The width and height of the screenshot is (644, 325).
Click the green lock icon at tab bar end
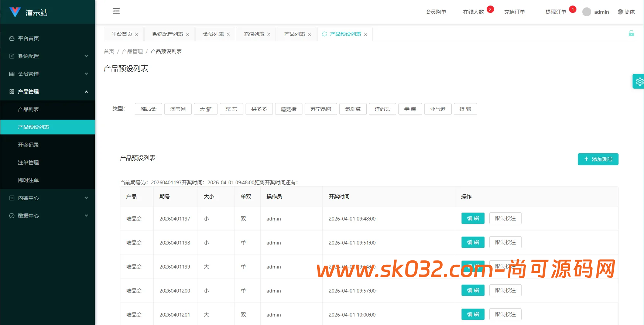[631, 33]
